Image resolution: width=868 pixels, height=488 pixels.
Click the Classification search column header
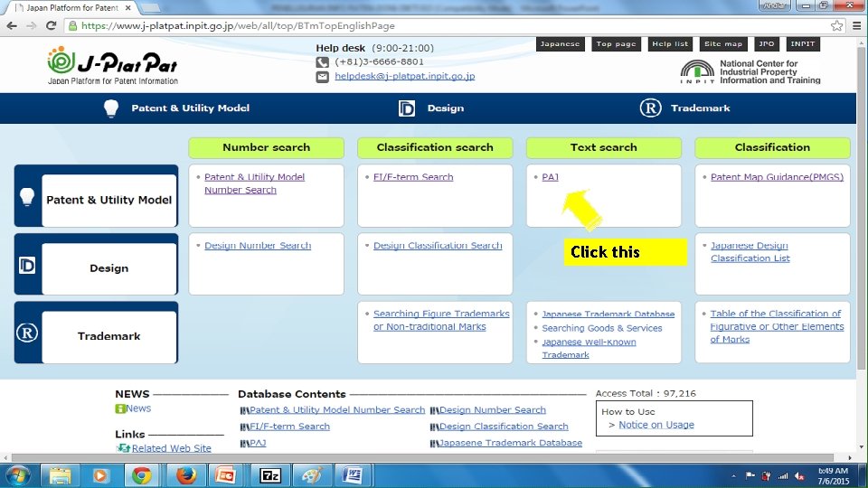point(435,147)
